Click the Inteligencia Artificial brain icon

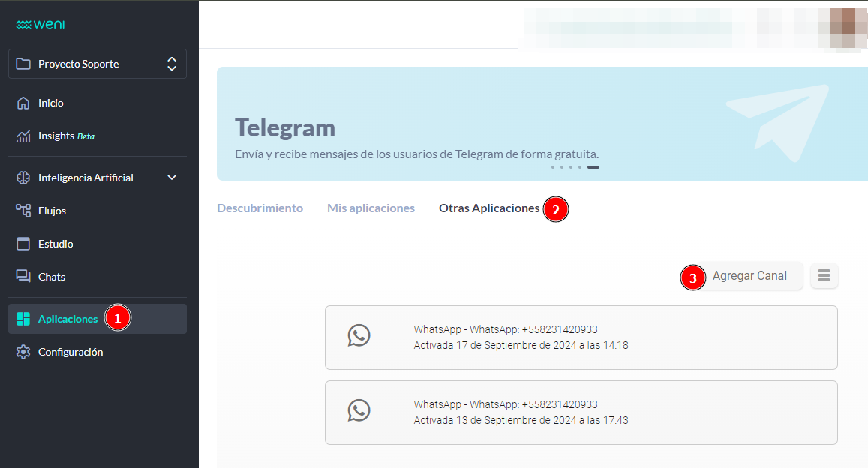pos(23,178)
